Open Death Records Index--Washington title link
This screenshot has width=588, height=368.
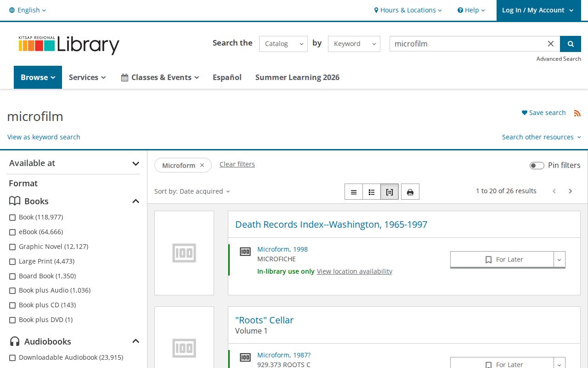[x=331, y=224]
